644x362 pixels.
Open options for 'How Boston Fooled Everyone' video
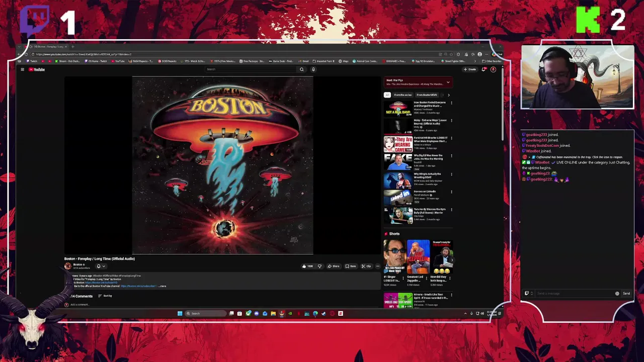pos(451,103)
